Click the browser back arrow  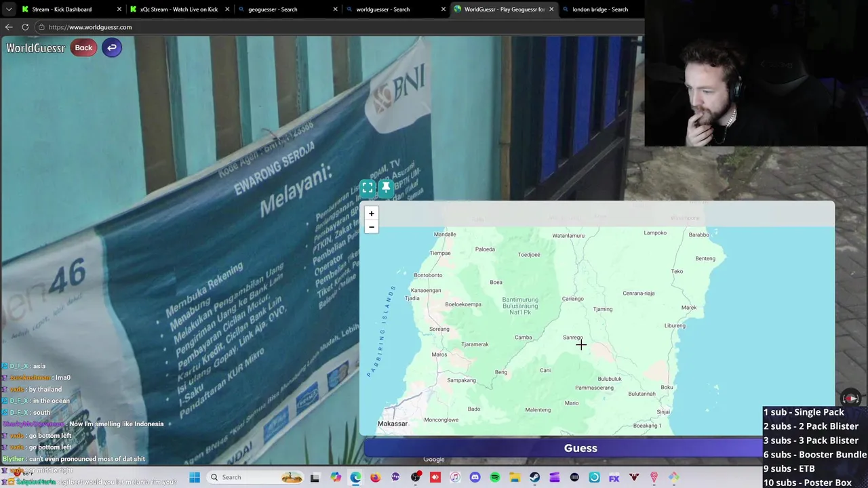[9, 27]
